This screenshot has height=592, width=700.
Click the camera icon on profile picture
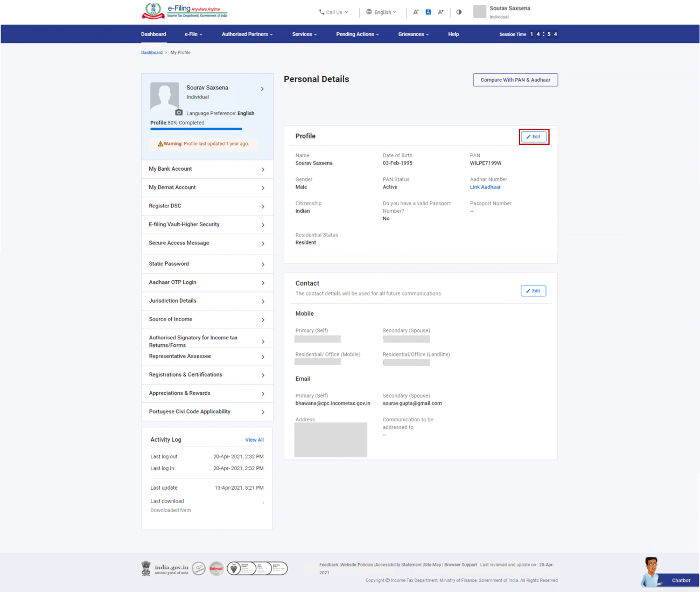tap(178, 113)
